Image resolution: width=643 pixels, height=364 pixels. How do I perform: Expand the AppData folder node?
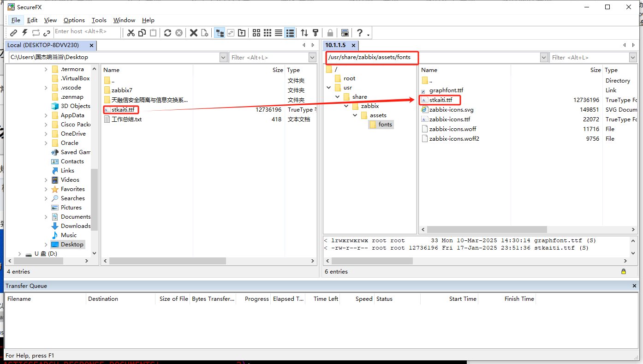pos(46,115)
